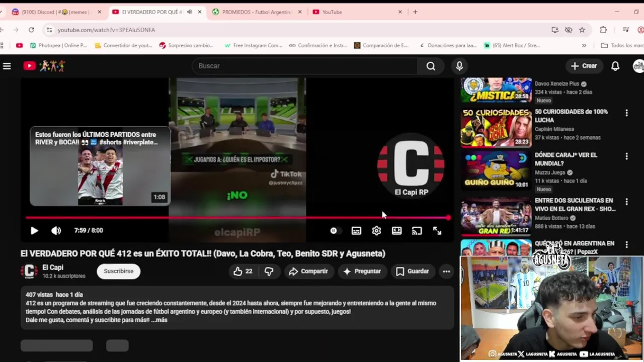The height and width of the screenshot is (362, 644).
Task: Open more actions under the video
Action: pyautogui.click(x=446, y=271)
